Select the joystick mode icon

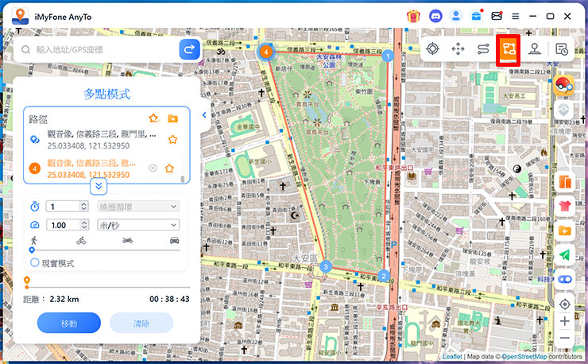click(x=535, y=49)
